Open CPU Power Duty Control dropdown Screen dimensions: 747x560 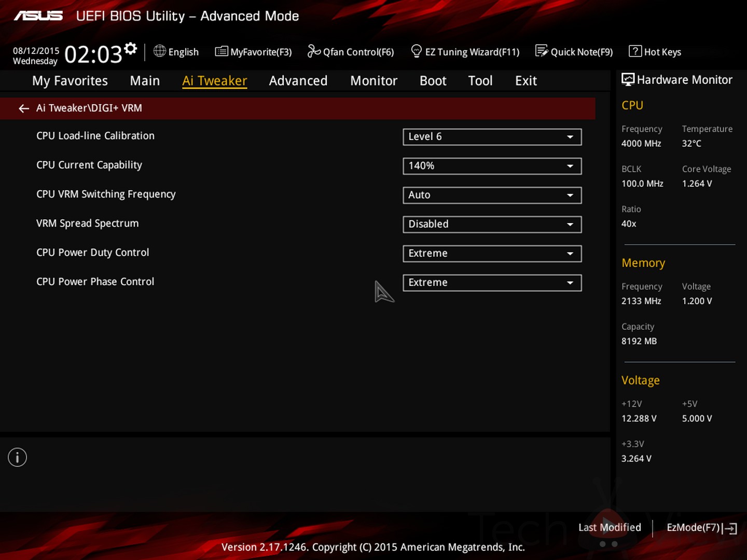(492, 254)
